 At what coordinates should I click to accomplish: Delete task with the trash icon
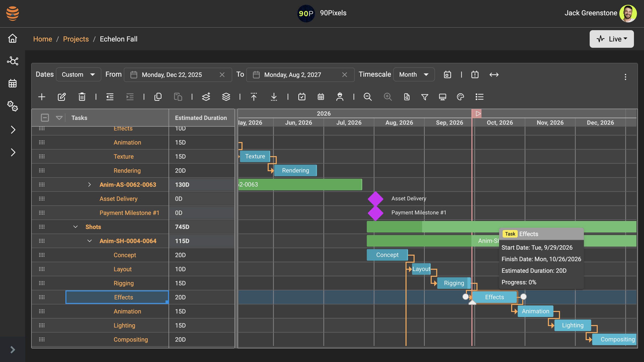pos(82,97)
